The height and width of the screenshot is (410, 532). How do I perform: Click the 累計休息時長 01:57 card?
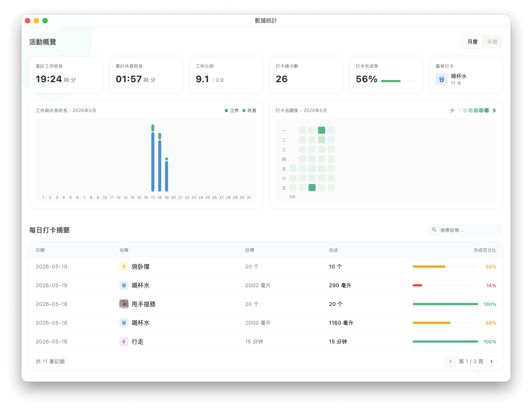(x=146, y=75)
